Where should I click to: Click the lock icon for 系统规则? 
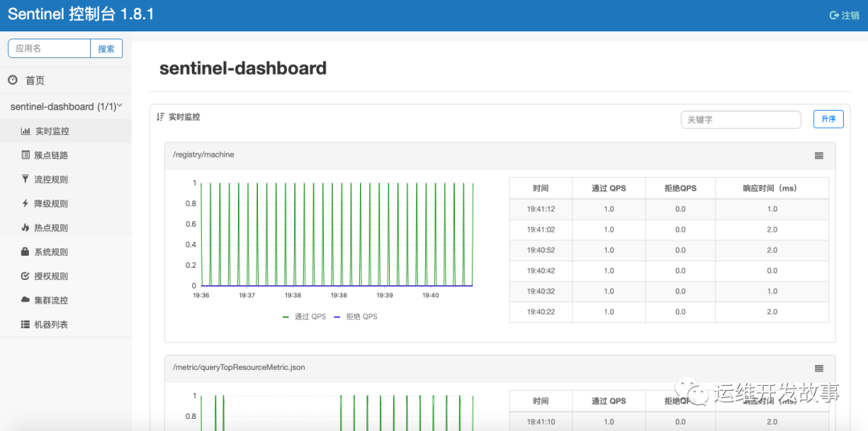click(26, 252)
